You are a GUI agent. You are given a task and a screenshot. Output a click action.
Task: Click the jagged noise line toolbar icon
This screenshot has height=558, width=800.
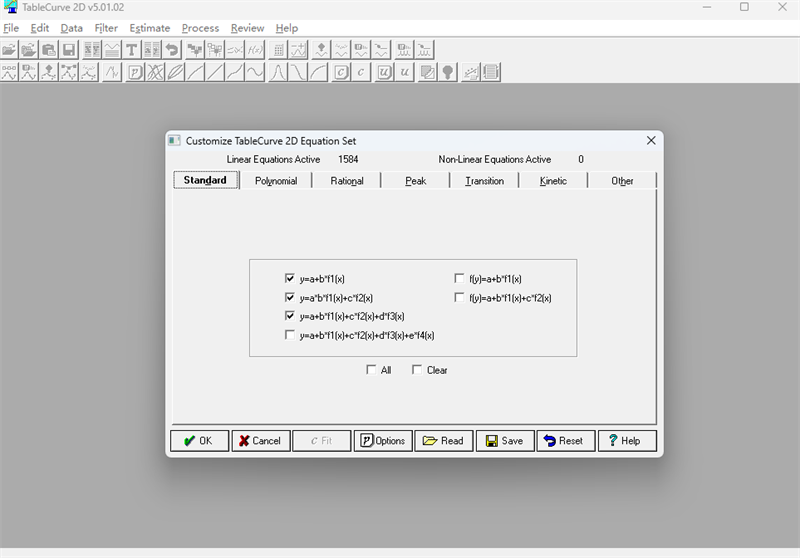112,72
